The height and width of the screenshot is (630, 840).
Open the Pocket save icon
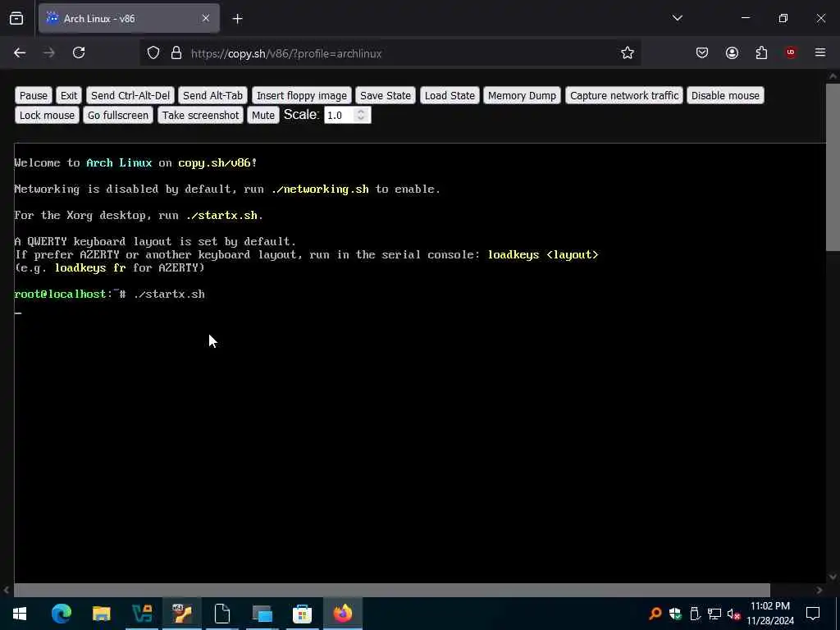[702, 52]
